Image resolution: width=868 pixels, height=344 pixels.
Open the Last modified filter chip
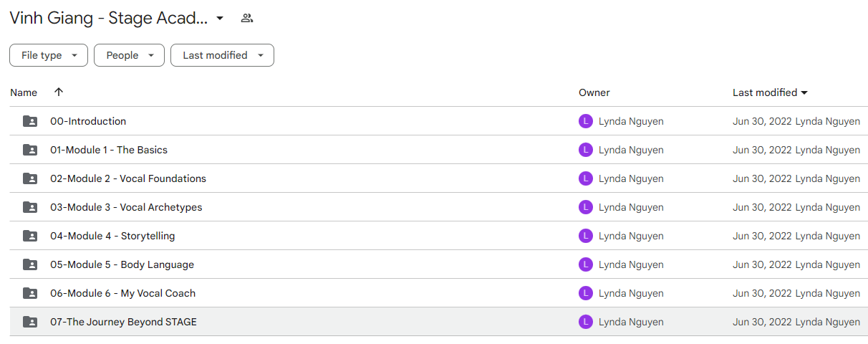click(222, 55)
